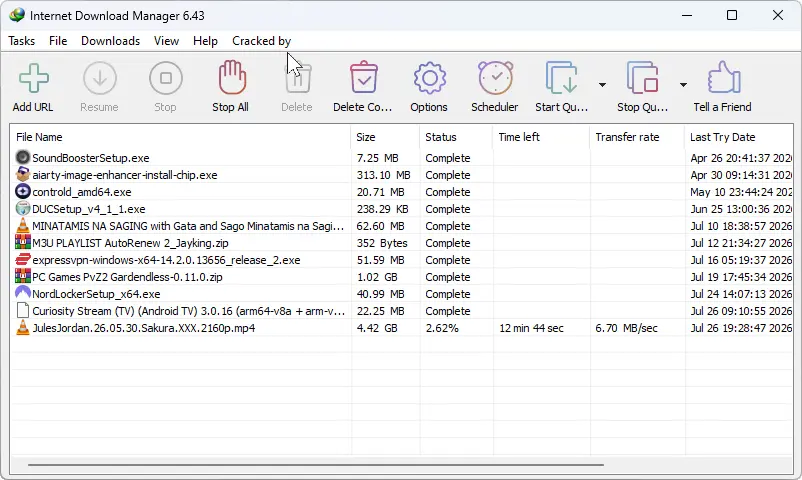Click the Stop Queue icon
The width and height of the screenshot is (802, 480).
642,78
